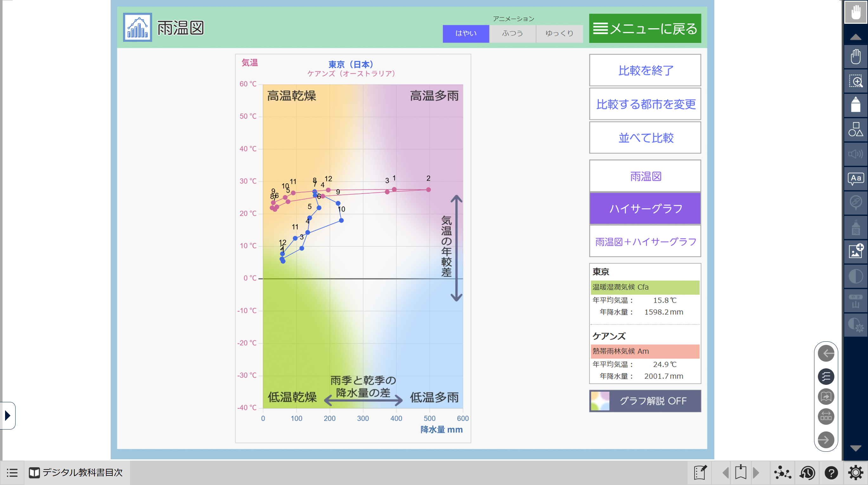Expand the left side panel arrow
Screen dimensions: 868x485
pyautogui.click(x=7, y=415)
